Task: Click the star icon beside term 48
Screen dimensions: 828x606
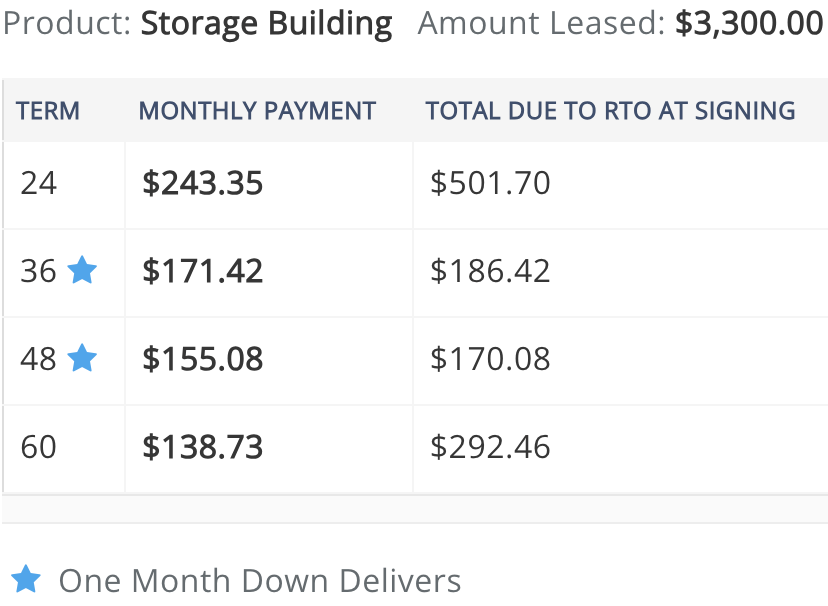Action: (x=82, y=358)
